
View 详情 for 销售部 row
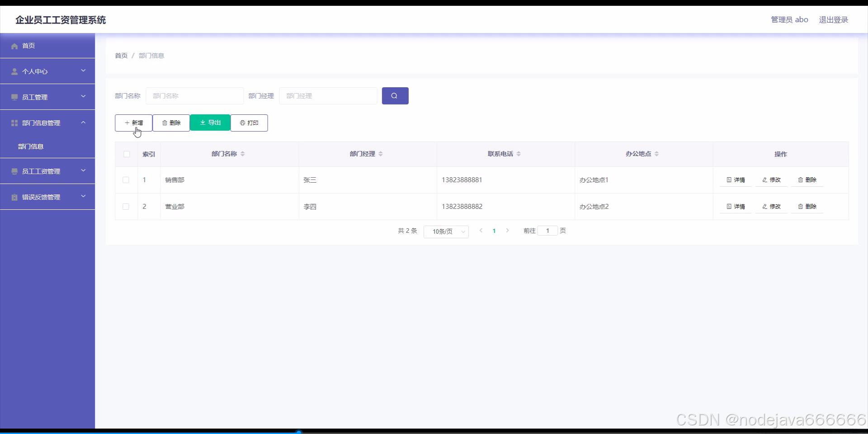736,180
